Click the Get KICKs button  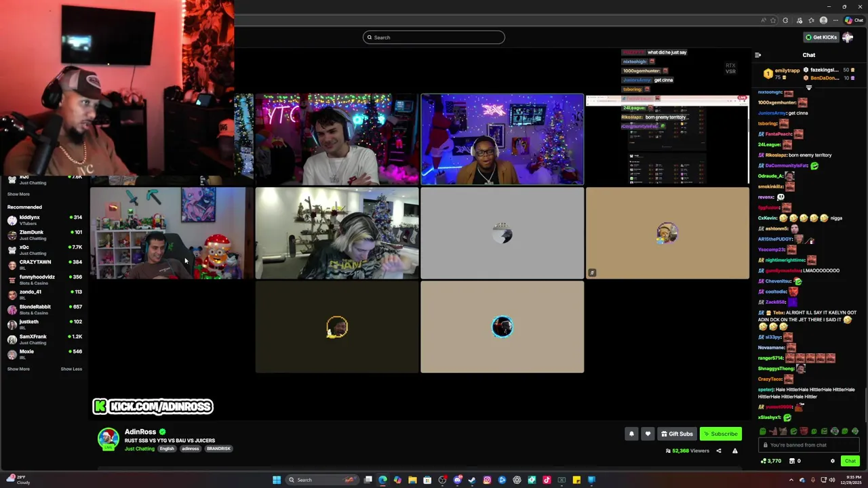click(821, 37)
